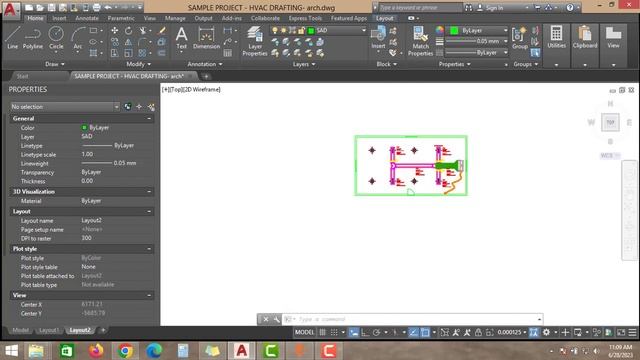Open the Parametric ribbon tab

121,18
